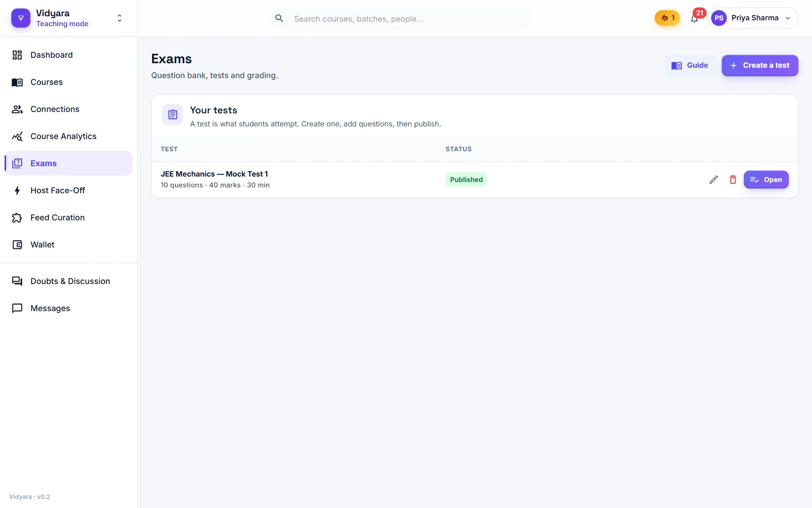
Task: Focus the search courses input field
Action: [400, 19]
